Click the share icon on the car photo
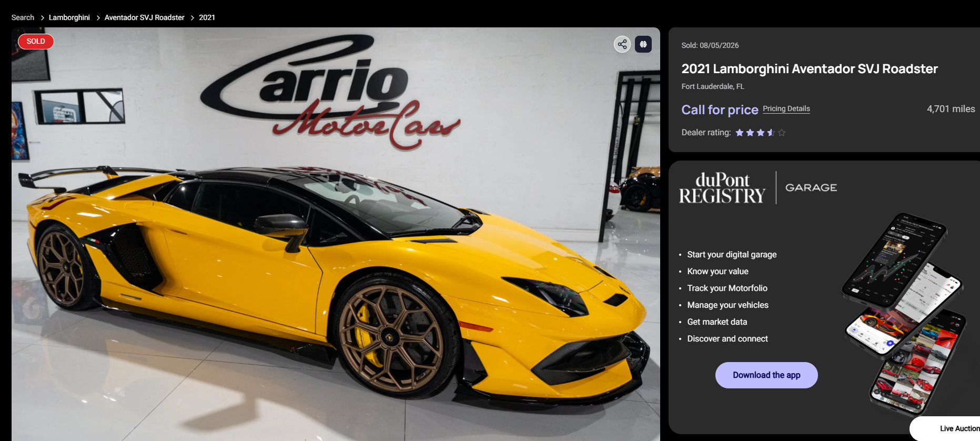 click(x=622, y=44)
